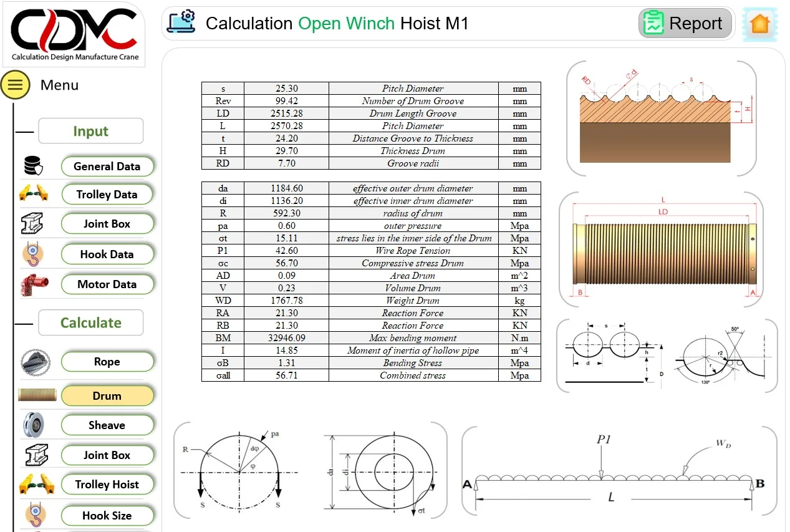Click the 'Weight Drum' cell
This screenshot has width=790, height=532.
click(413, 301)
